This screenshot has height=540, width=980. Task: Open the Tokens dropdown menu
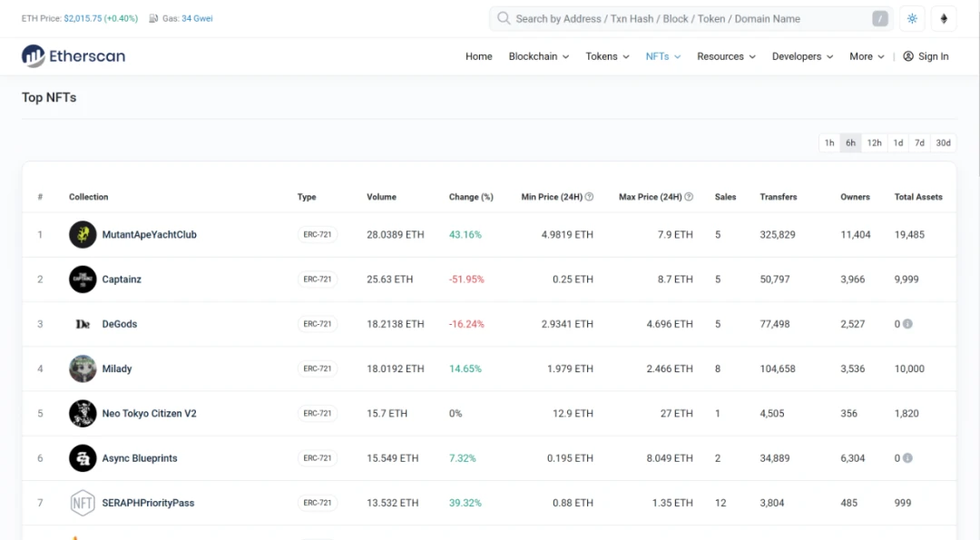pos(607,56)
